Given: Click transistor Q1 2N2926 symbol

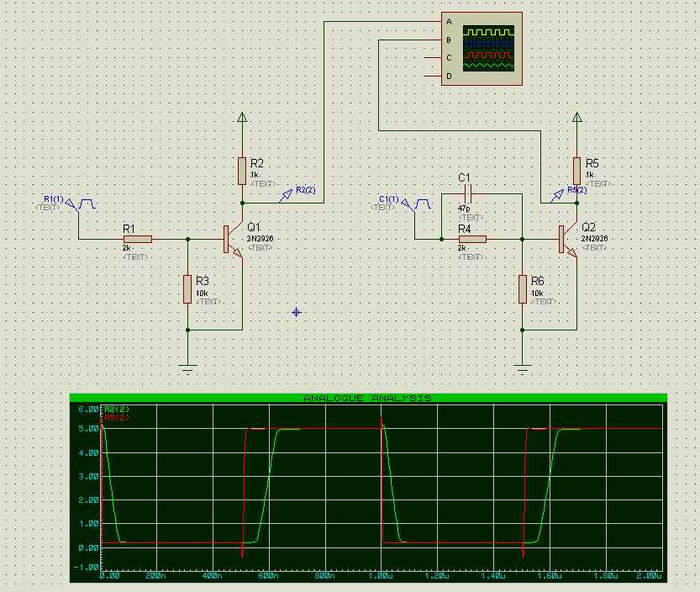Looking at the screenshot, I should click(232, 240).
